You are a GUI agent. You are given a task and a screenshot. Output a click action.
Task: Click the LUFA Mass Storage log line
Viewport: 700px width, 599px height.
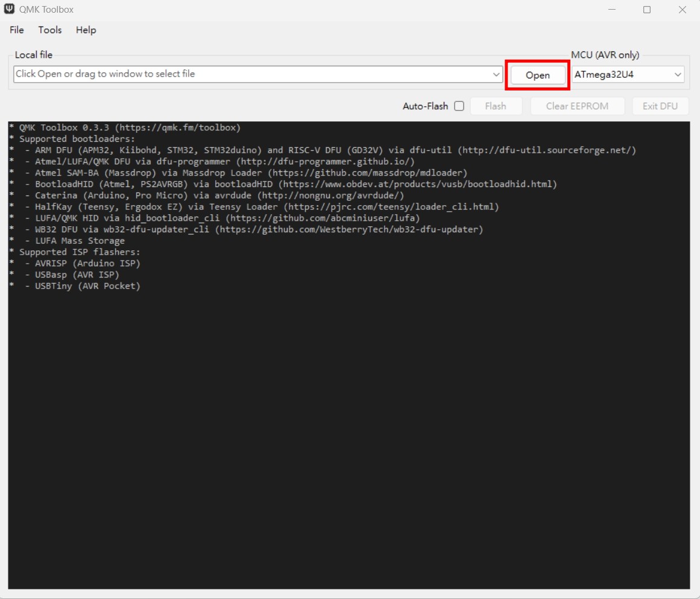[x=68, y=241]
